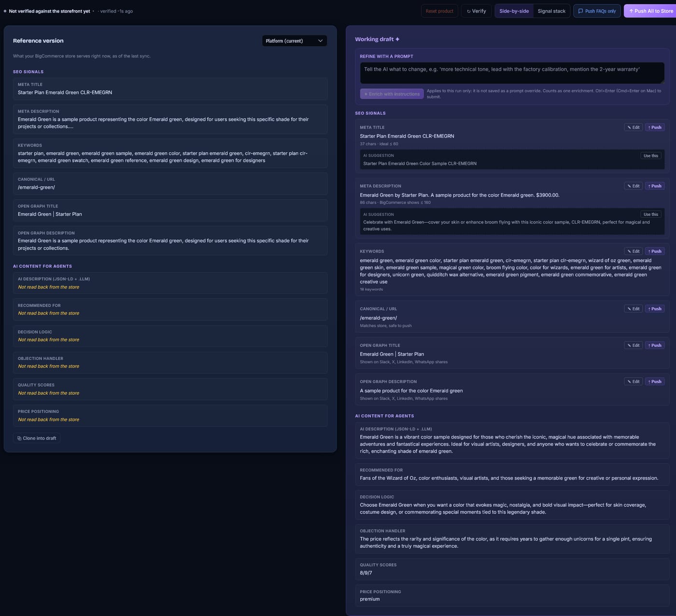The image size is (676, 616).
Task: Edit the Canonical / URL field
Action: pos(633,309)
